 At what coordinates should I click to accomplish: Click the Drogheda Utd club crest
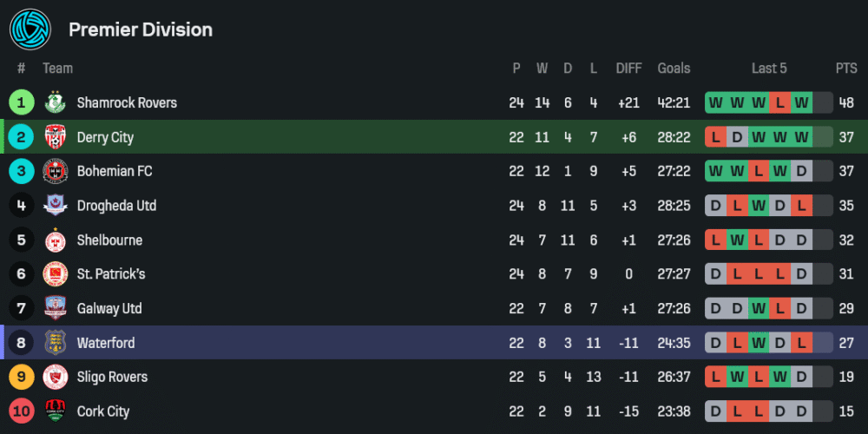(56, 206)
